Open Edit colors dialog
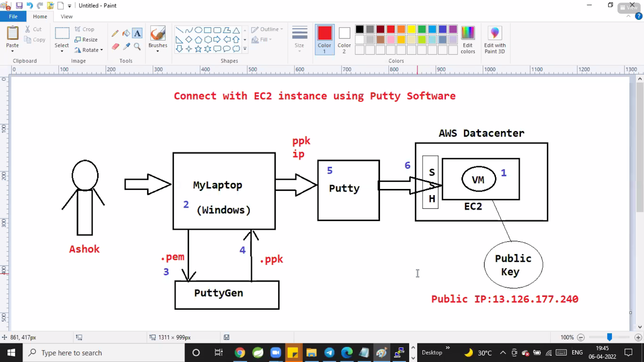 pos(468,39)
